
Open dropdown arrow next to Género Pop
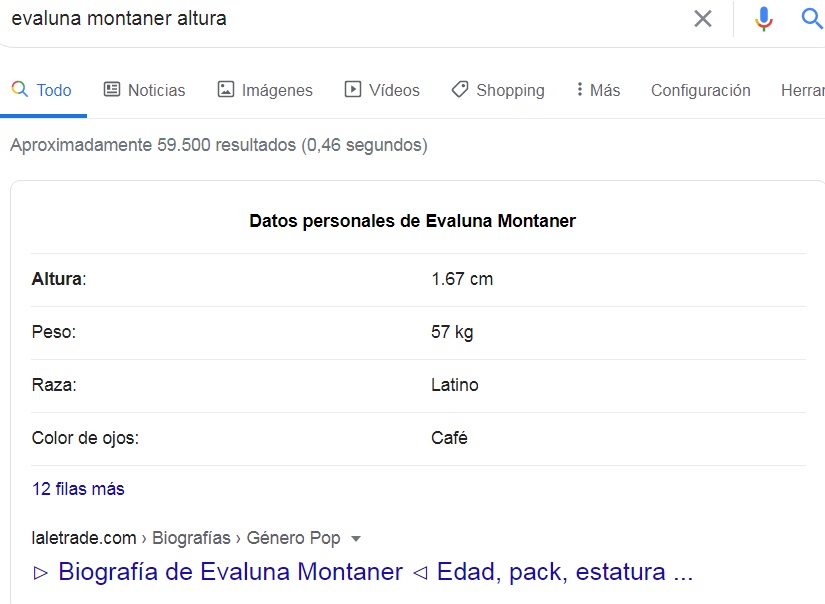(356, 539)
